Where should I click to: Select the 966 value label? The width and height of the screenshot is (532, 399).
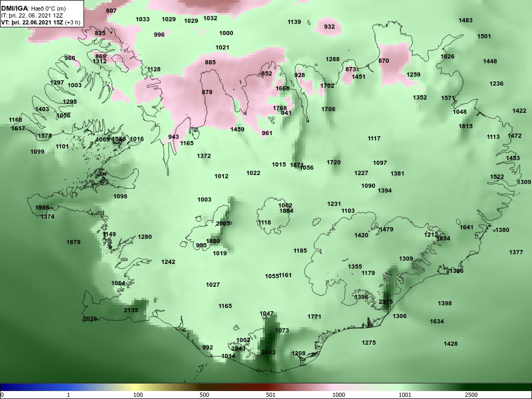pos(70,58)
